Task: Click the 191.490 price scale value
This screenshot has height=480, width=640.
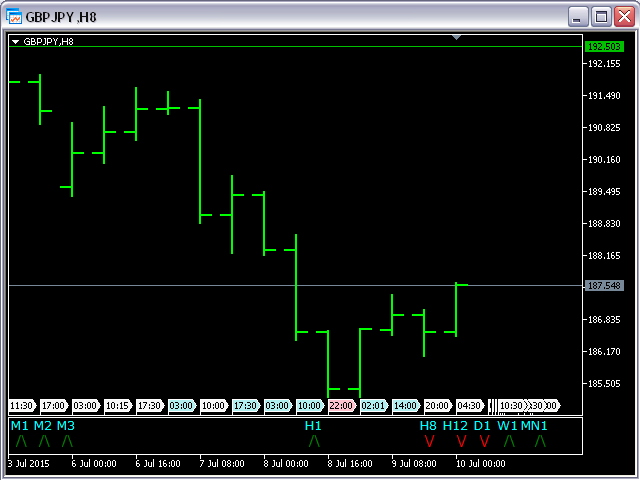Action: click(604, 96)
